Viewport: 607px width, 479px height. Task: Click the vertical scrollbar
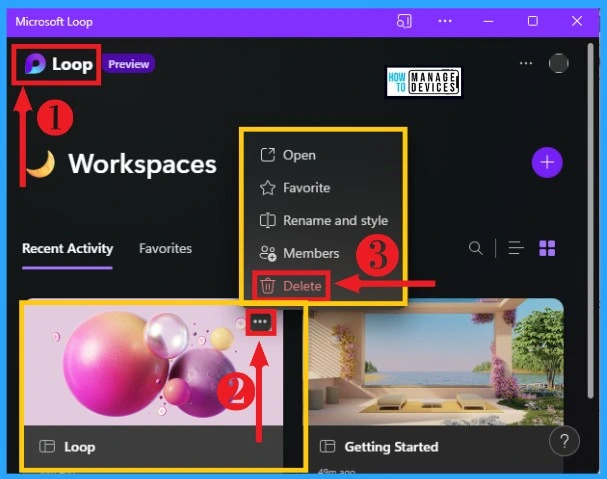[x=590, y=221]
